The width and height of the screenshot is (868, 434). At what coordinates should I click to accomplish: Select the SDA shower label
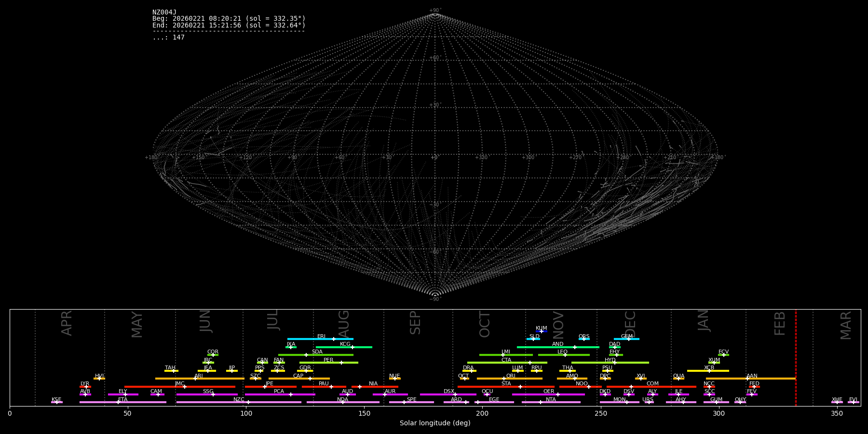(x=317, y=352)
